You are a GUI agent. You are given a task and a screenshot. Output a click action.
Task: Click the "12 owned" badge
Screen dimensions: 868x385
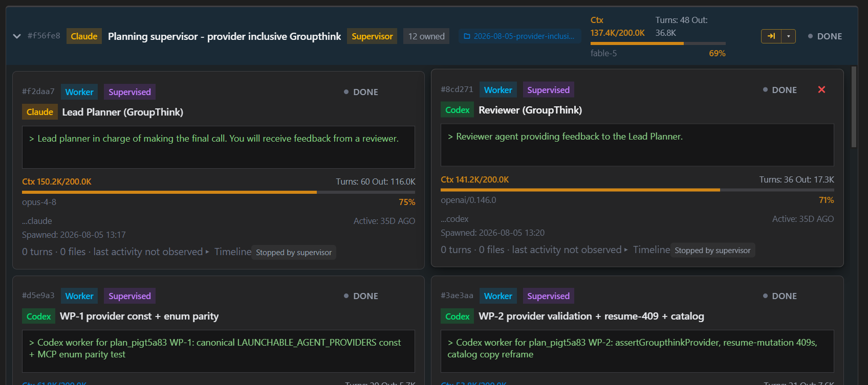tap(426, 36)
